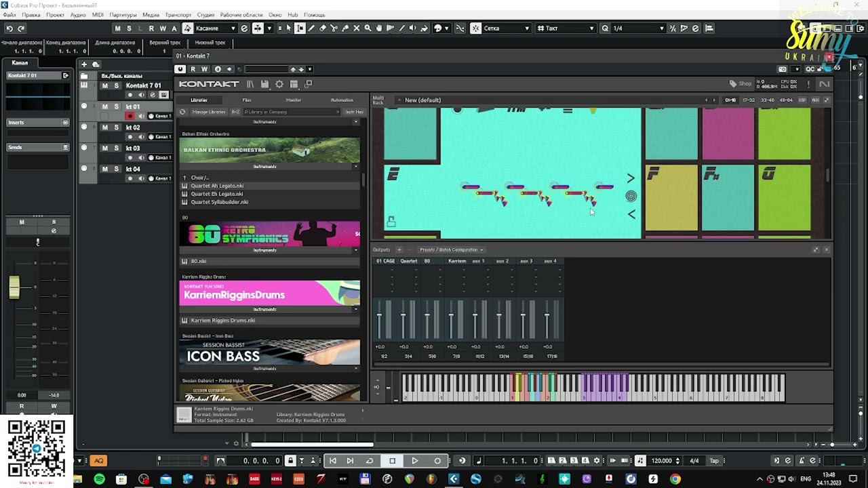This screenshot has width=868, height=488.
Task: Open Spotify from taskbar
Action: (100, 479)
